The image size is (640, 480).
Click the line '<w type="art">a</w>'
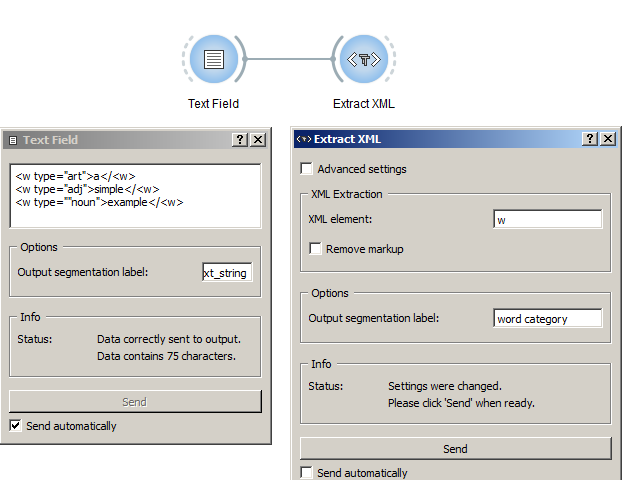[75, 176]
